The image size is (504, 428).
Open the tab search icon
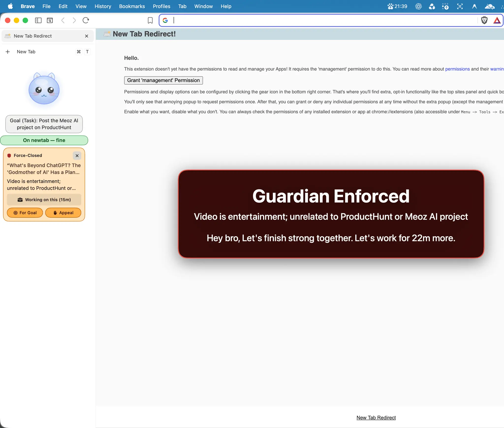click(x=50, y=20)
